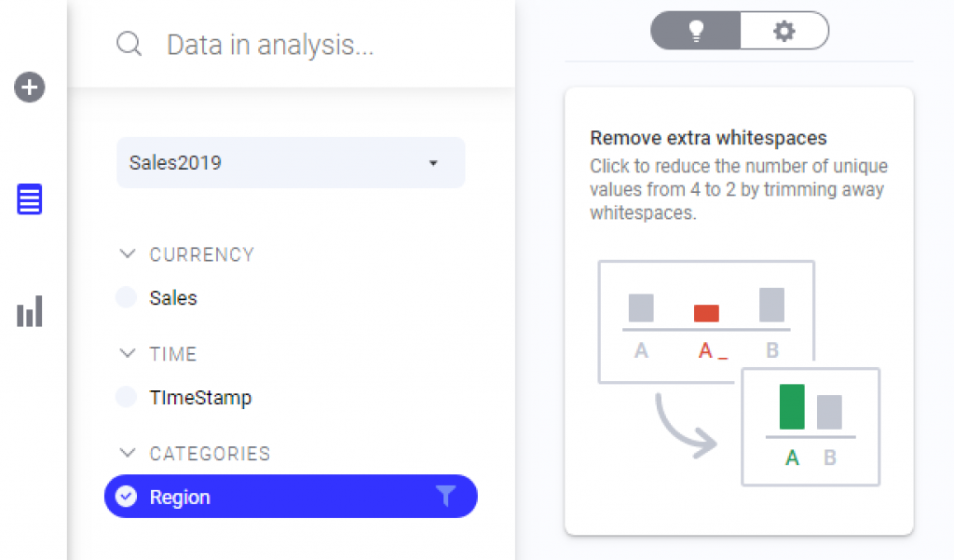Collapse the CURRENCY group chevron
The image size is (954, 560).
coord(127,253)
